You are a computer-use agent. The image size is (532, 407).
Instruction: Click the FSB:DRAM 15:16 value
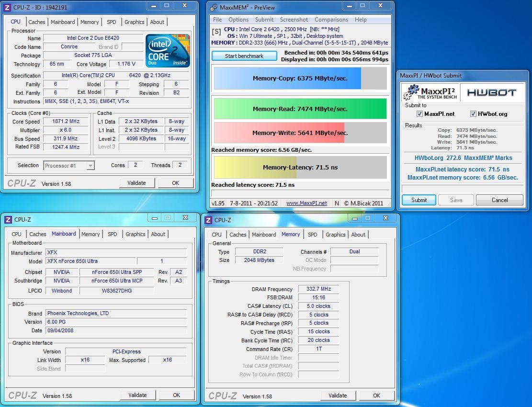[x=318, y=297]
